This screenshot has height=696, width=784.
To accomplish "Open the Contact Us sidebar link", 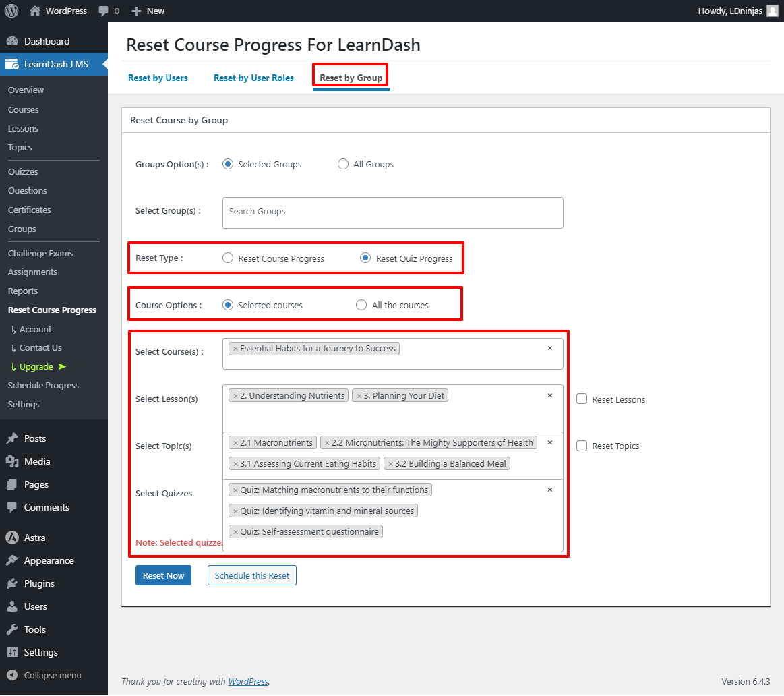I will [x=40, y=348].
